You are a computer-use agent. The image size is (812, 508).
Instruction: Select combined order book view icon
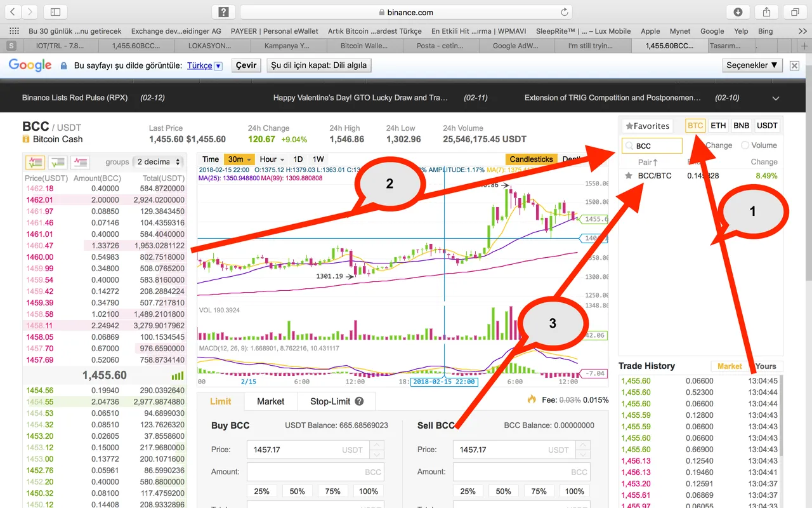[35, 162]
